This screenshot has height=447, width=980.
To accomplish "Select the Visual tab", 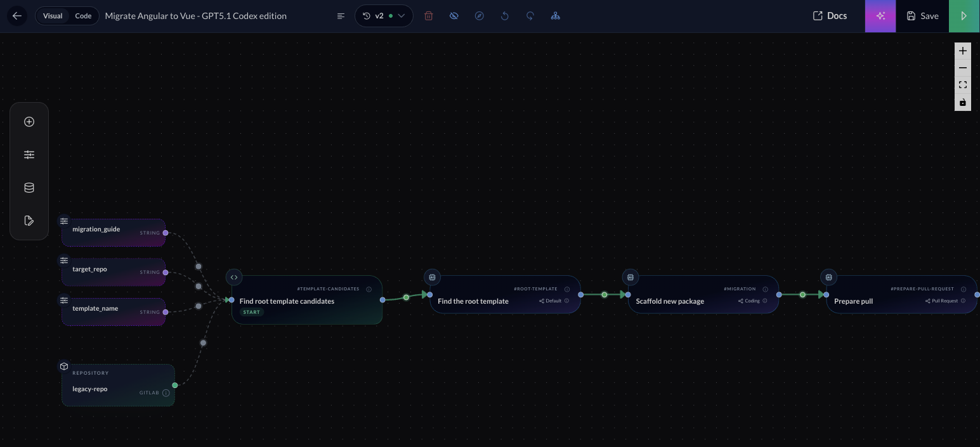I will tap(53, 16).
